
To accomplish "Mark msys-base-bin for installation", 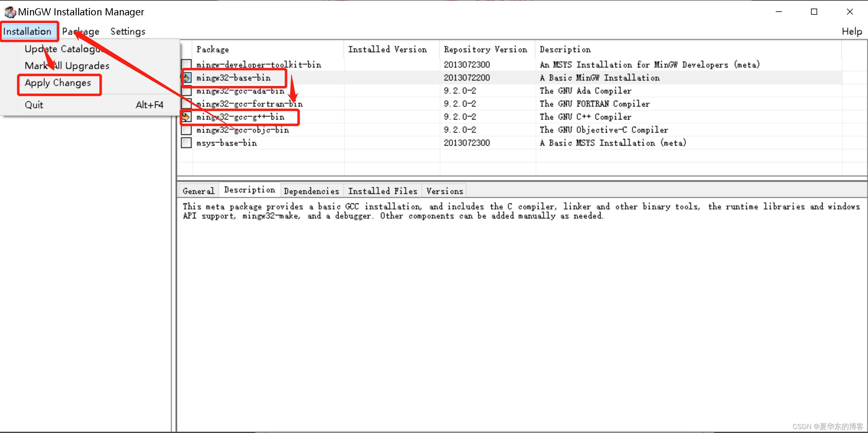I will click(186, 142).
